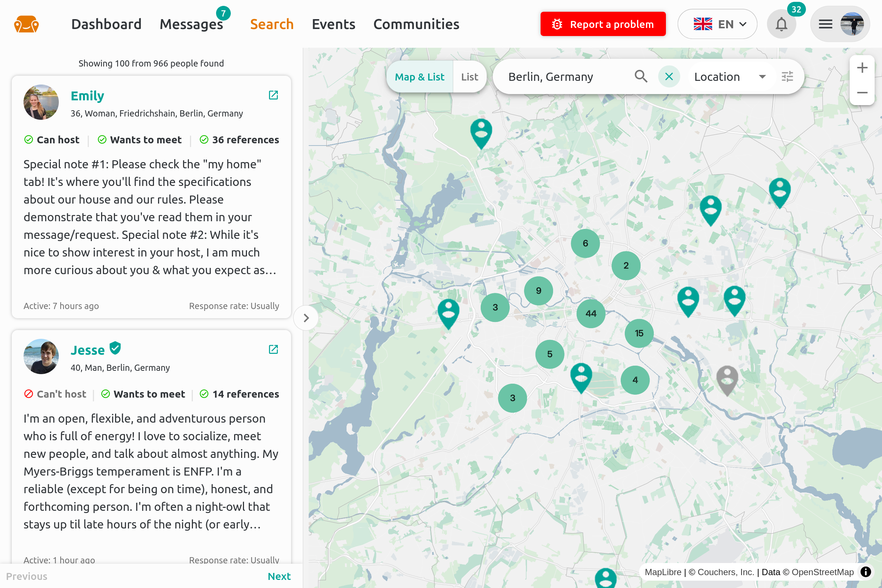
Task: Select the map cluster labeled 4
Action: (635, 380)
